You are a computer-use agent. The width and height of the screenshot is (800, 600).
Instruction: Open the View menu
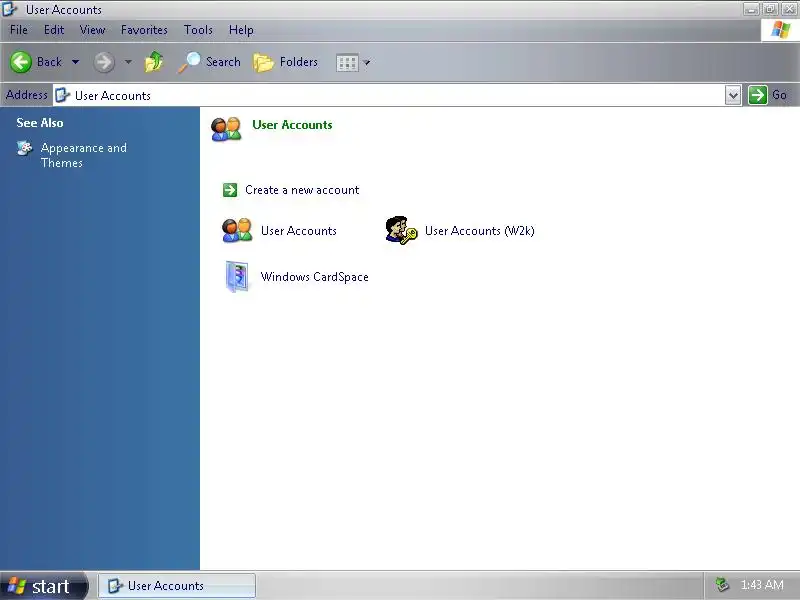pyautogui.click(x=92, y=30)
